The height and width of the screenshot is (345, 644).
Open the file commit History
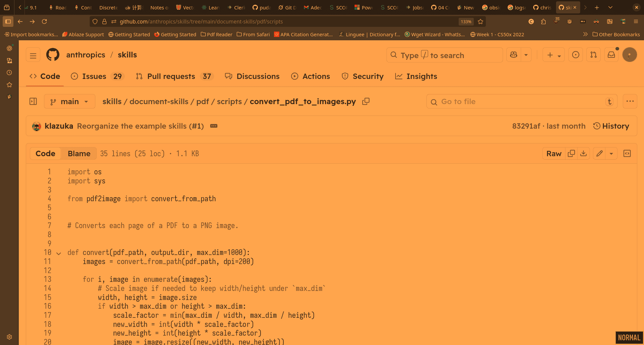tap(611, 126)
